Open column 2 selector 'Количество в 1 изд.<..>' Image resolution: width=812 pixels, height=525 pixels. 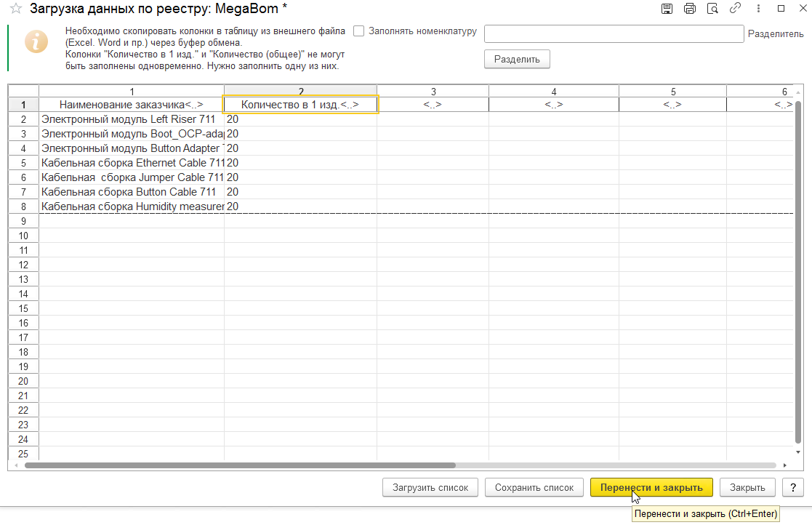300,105
